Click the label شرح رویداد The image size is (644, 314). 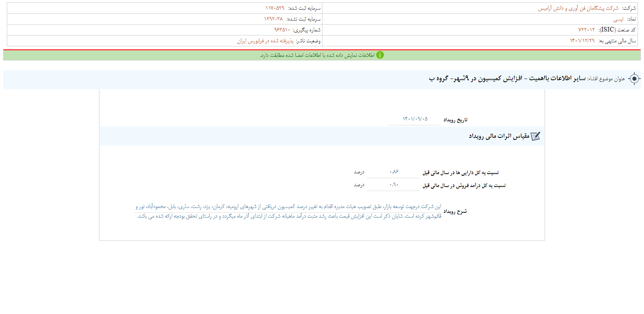pos(455,211)
